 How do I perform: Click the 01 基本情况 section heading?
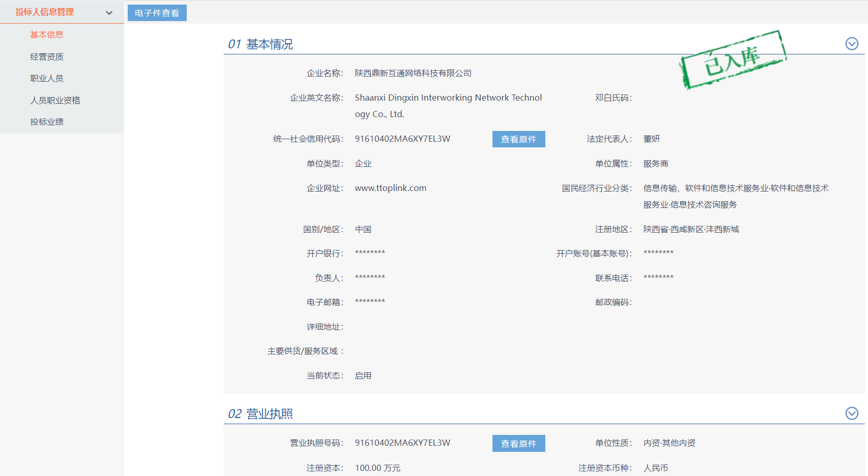click(261, 44)
